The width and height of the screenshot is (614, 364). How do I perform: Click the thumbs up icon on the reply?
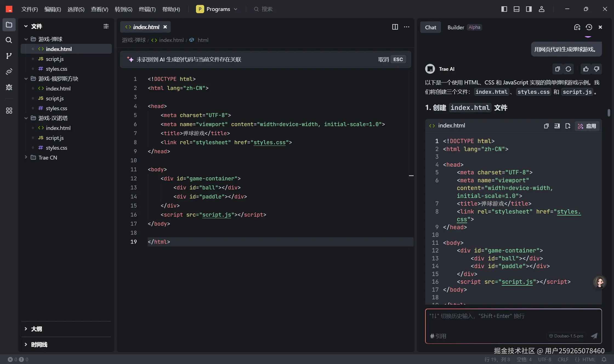586,69
